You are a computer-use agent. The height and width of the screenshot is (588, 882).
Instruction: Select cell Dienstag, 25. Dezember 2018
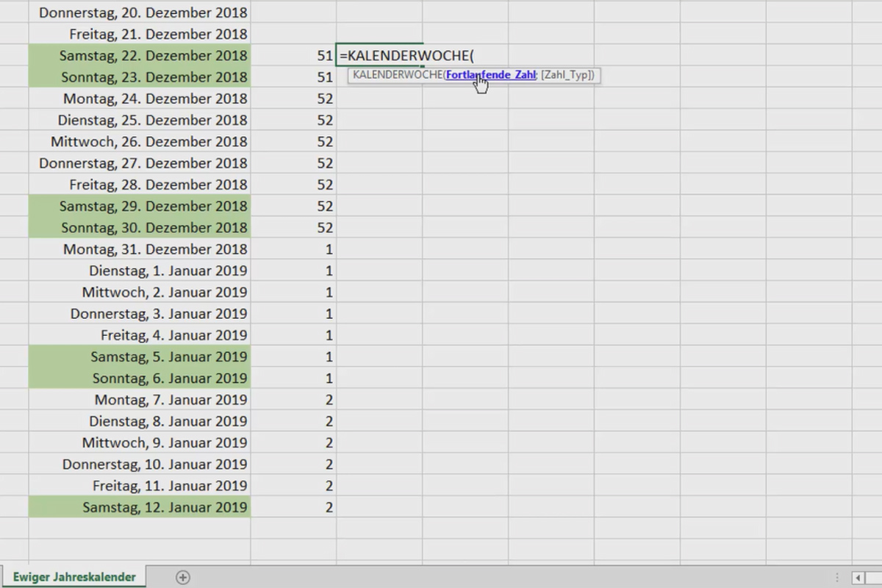tap(140, 120)
